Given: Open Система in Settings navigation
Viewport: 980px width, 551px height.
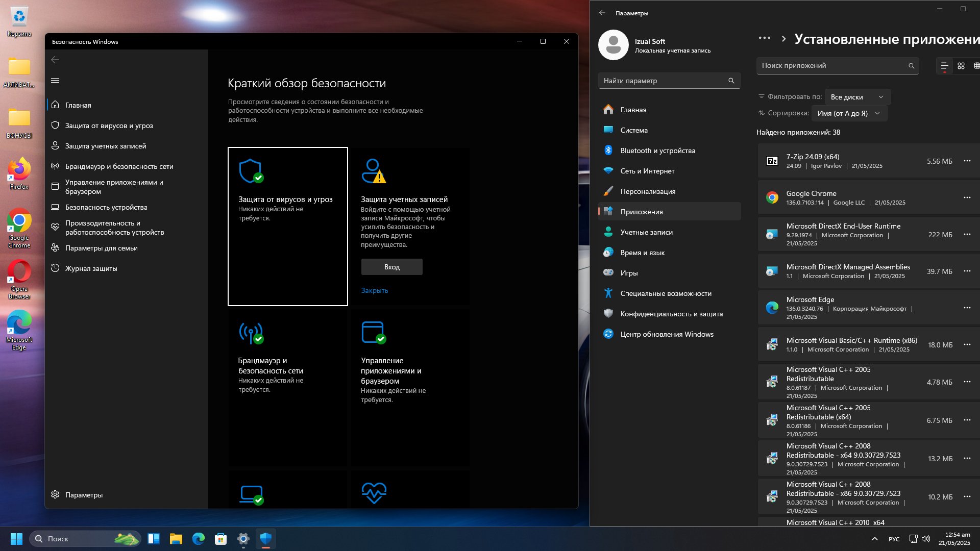Looking at the screenshot, I should pyautogui.click(x=669, y=130).
